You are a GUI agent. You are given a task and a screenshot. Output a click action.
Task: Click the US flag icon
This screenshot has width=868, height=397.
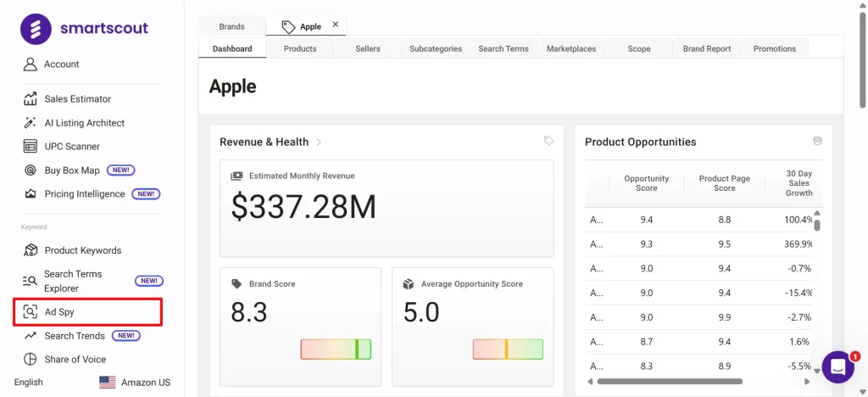point(108,382)
